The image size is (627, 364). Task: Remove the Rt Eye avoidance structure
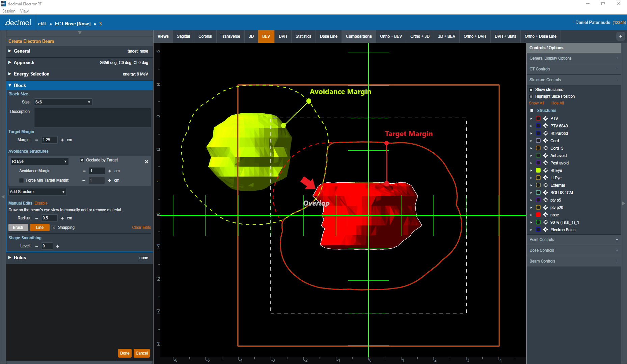[x=146, y=162]
